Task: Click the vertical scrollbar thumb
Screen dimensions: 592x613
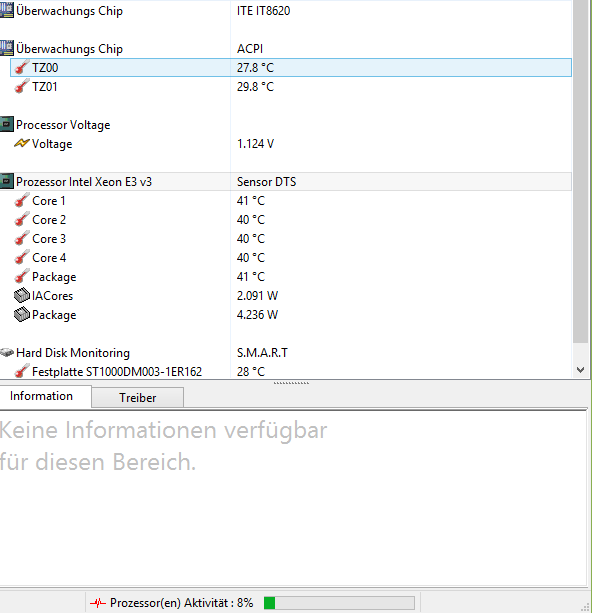Action: [x=581, y=172]
